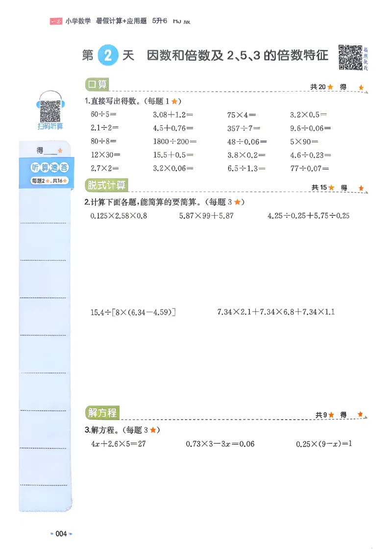Click problem 77÷0.07=
Image resolution: width=392 pixels, height=554 pixels.
309,169
